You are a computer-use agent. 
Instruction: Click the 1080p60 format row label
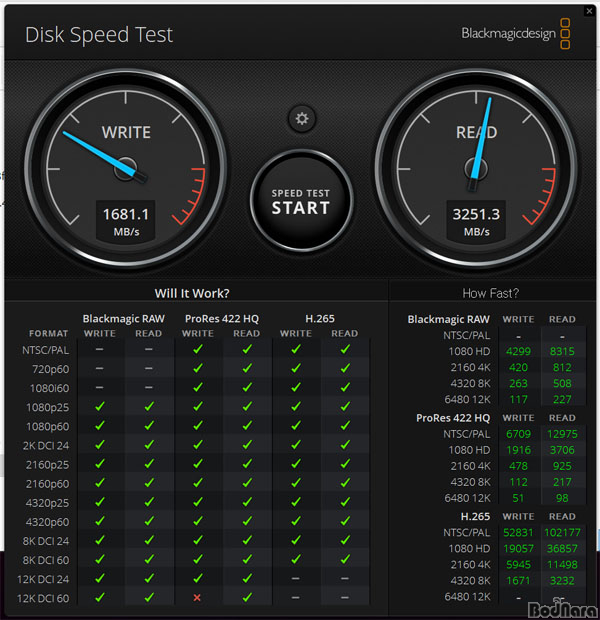(47, 427)
